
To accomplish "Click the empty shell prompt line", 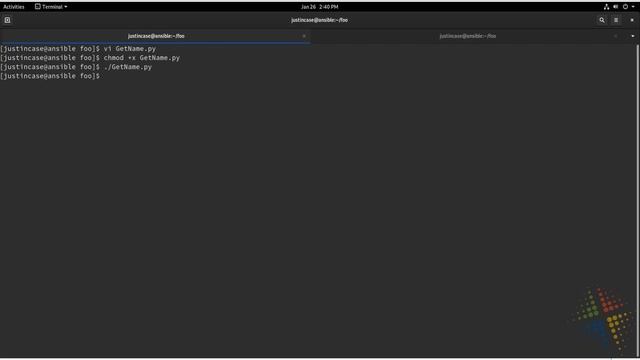I will click(x=50, y=76).
